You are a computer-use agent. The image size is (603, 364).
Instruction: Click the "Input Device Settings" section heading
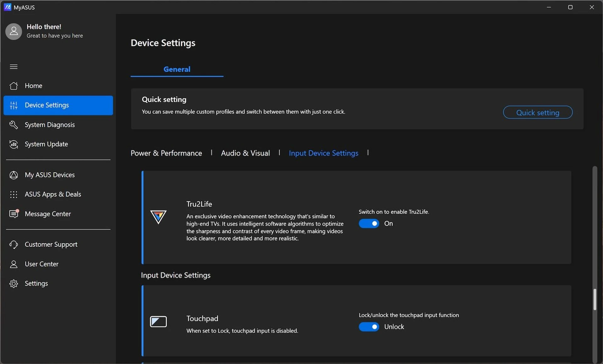[176, 275]
